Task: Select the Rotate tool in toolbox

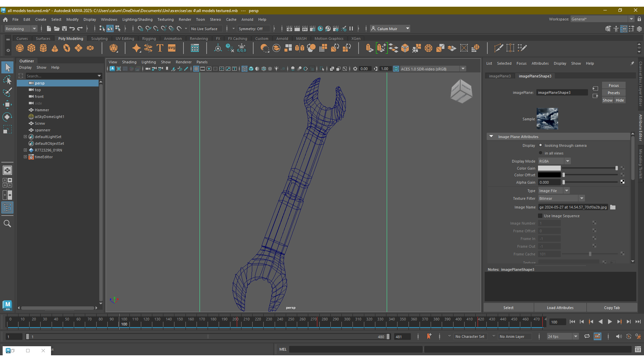Action: [7, 117]
